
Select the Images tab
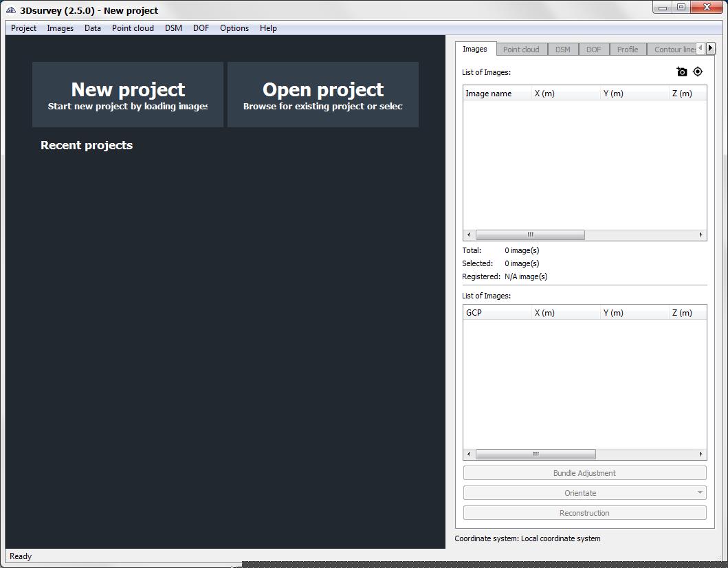point(475,49)
